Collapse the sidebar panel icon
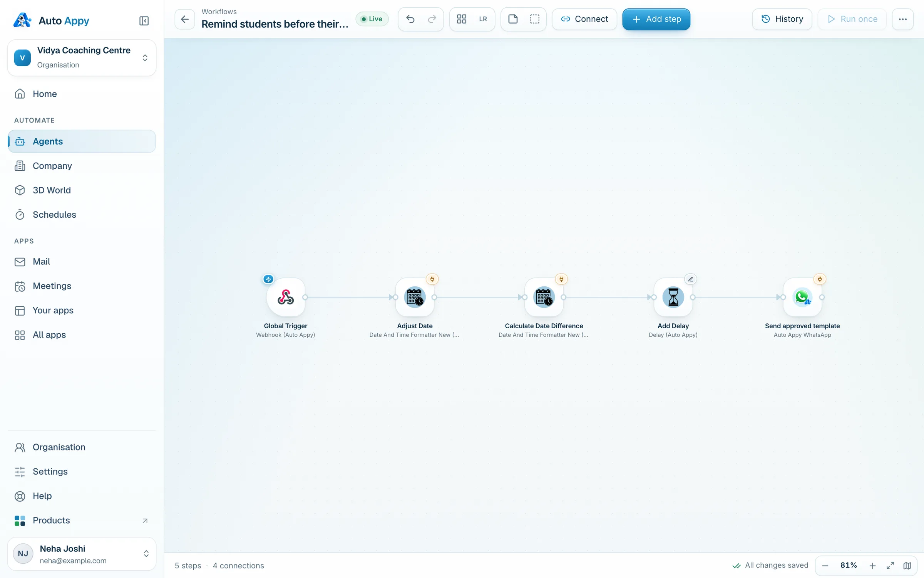 tap(144, 21)
